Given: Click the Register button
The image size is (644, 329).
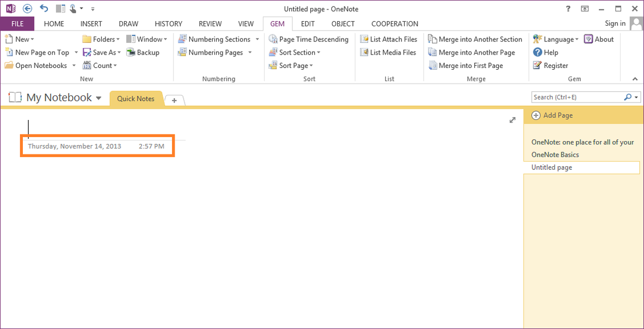Looking at the screenshot, I should pos(550,66).
